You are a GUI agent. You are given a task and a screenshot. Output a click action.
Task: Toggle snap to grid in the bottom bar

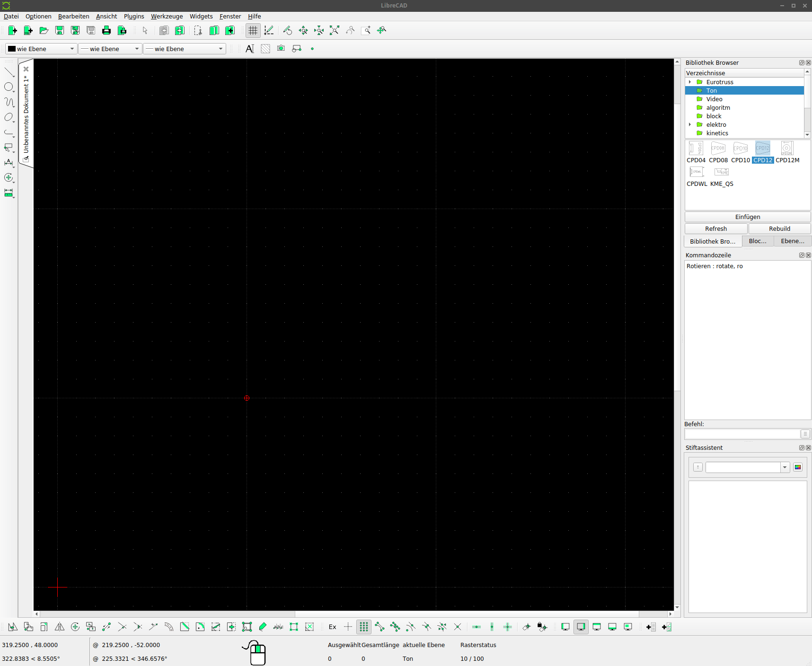[363, 627]
